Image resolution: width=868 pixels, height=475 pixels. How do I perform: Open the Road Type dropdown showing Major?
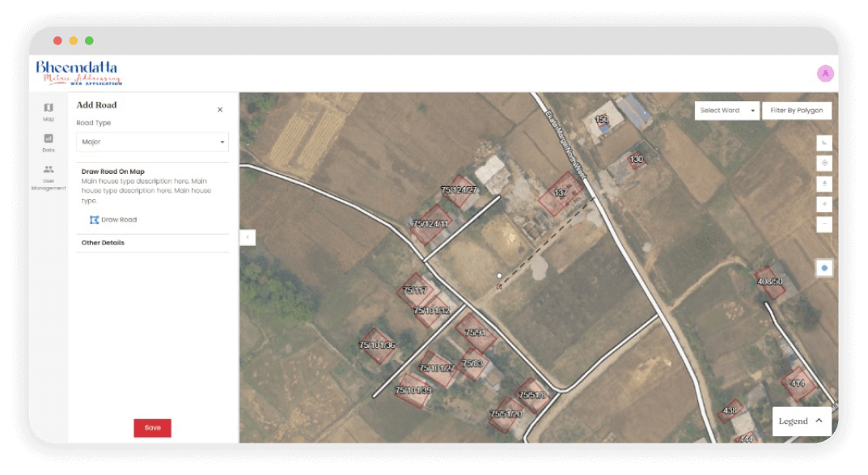(x=152, y=142)
